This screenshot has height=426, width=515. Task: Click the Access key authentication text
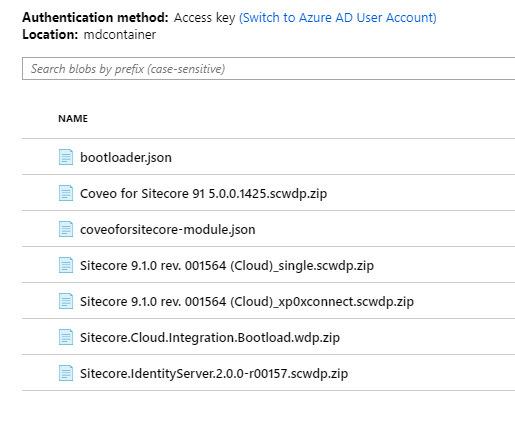[204, 18]
